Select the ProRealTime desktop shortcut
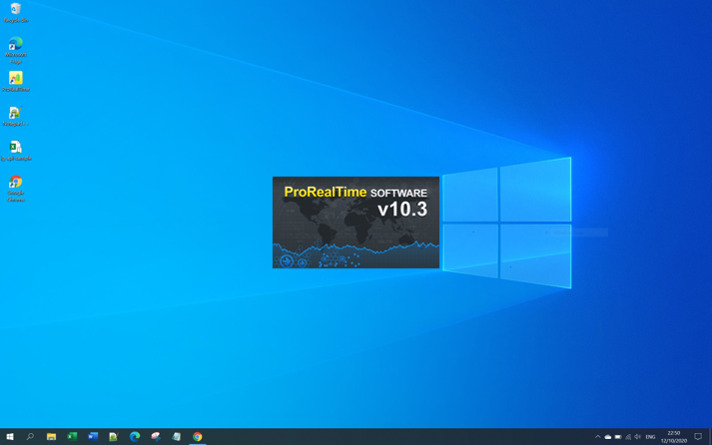This screenshot has height=445, width=712. 16,82
